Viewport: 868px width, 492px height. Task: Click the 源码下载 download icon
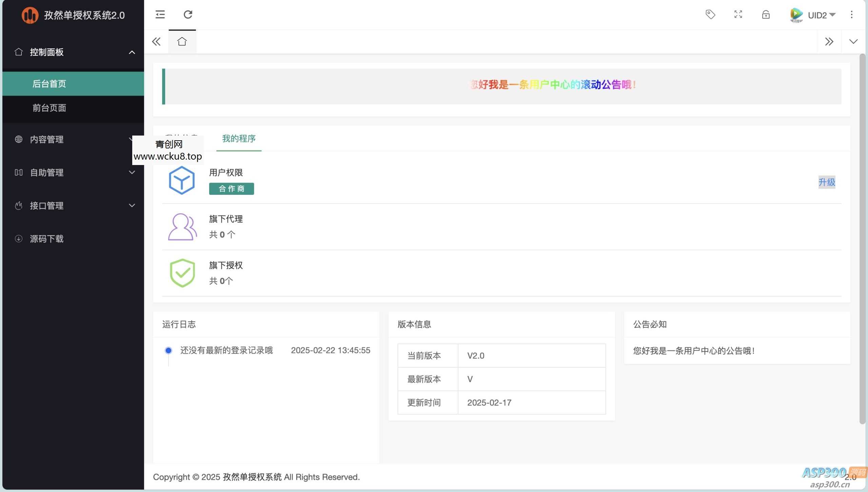[x=19, y=239]
